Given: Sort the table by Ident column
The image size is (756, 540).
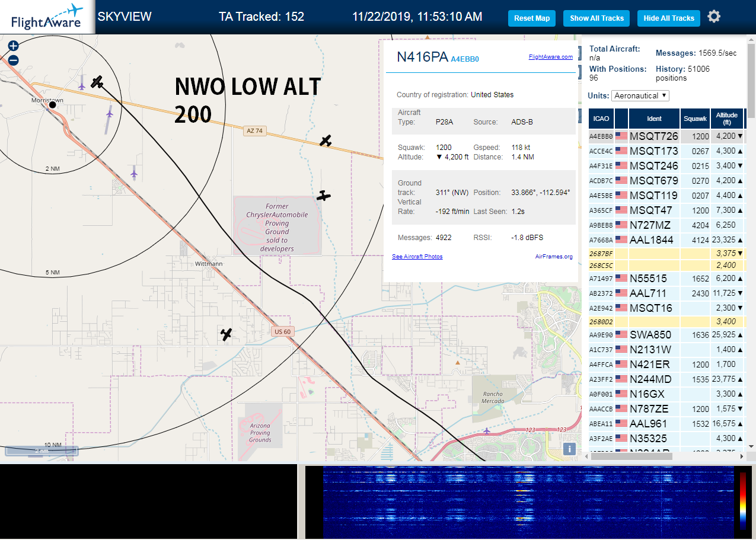Looking at the screenshot, I should (x=654, y=119).
